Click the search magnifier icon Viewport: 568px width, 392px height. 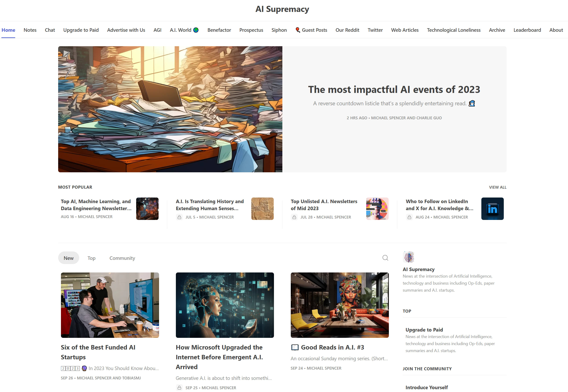(385, 258)
